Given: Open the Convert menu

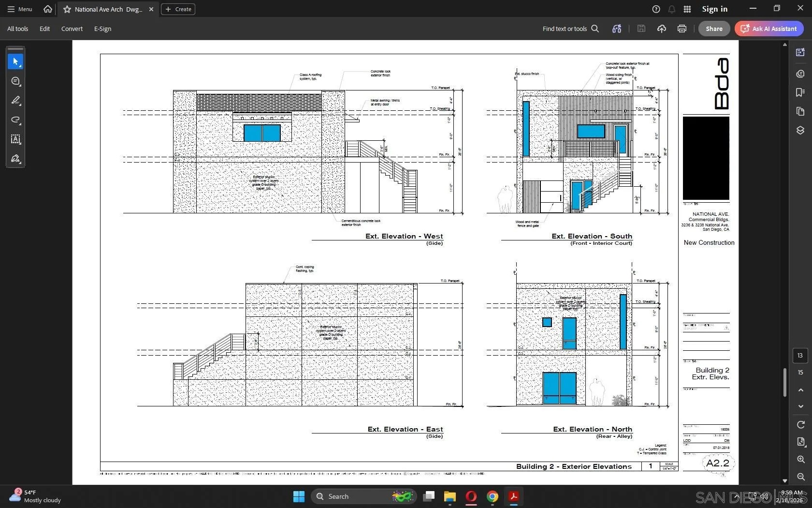Looking at the screenshot, I should [x=72, y=29].
